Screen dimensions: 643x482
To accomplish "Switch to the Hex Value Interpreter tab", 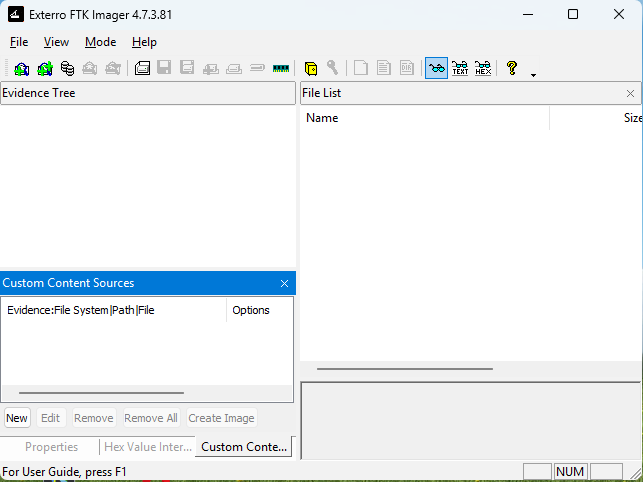I will pyautogui.click(x=148, y=447).
